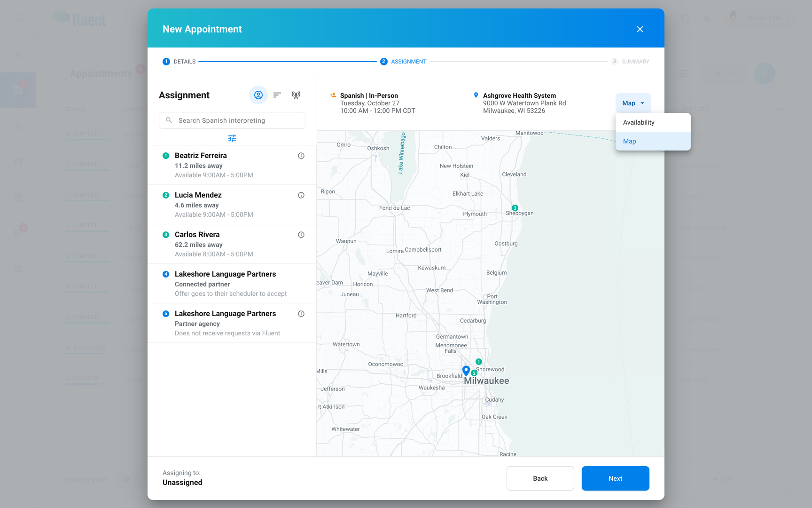Click map marker 3 near Sheboygan
The width and height of the screenshot is (812, 508).
point(515,208)
